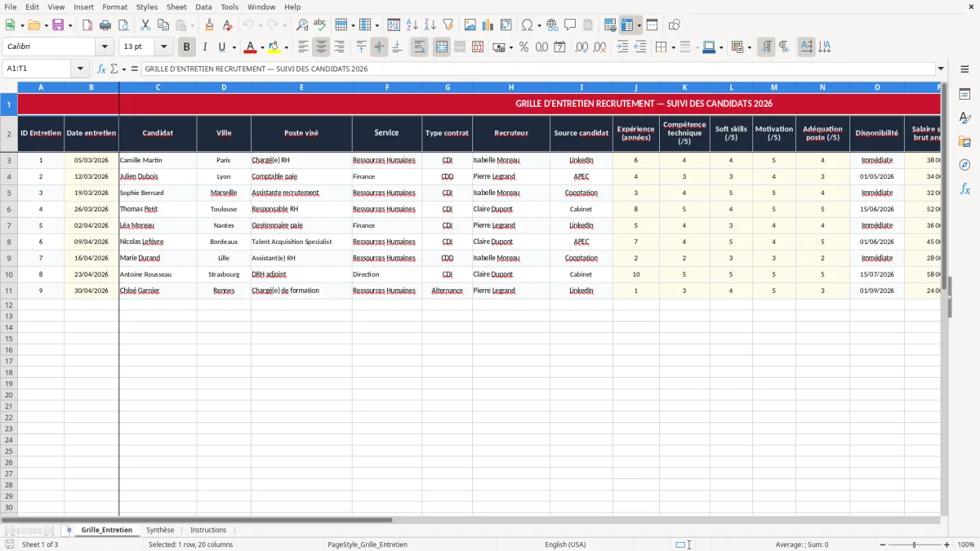980x551 pixels.
Task: Click column header H
Action: pos(511,87)
